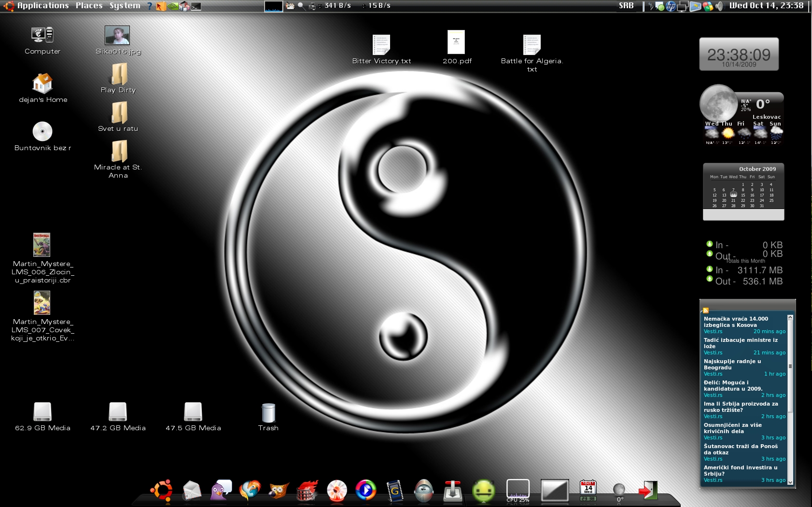Open the NVIDIA settings panel launcher
812x507 pixels.
(x=172, y=6)
